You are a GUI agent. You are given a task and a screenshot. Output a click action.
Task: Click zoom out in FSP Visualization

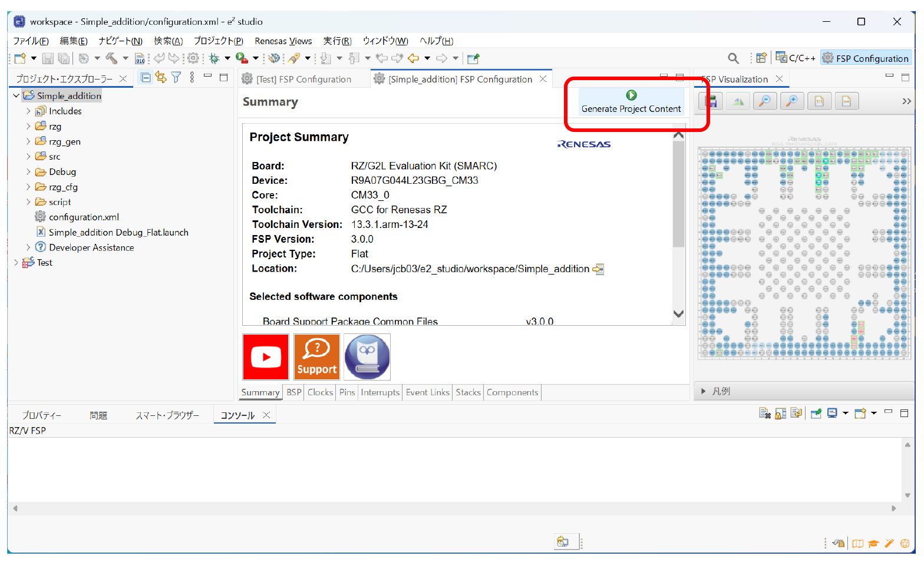[764, 101]
